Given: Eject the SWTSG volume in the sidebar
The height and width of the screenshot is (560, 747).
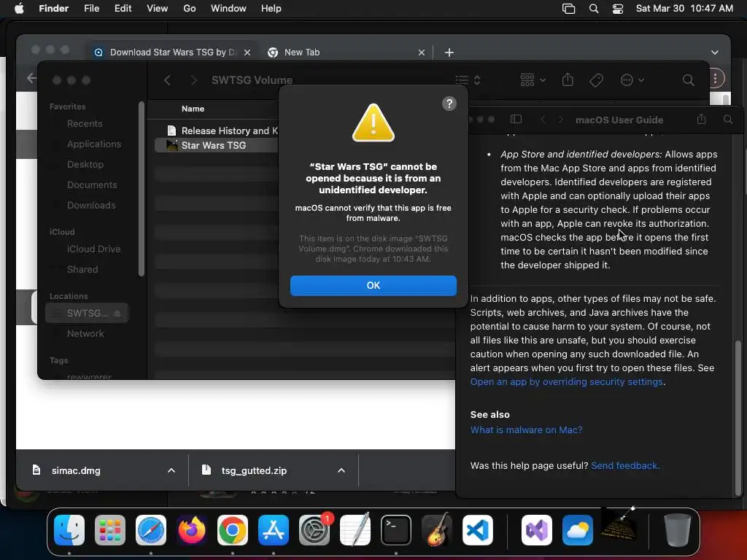Looking at the screenshot, I should click(x=117, y=314).
